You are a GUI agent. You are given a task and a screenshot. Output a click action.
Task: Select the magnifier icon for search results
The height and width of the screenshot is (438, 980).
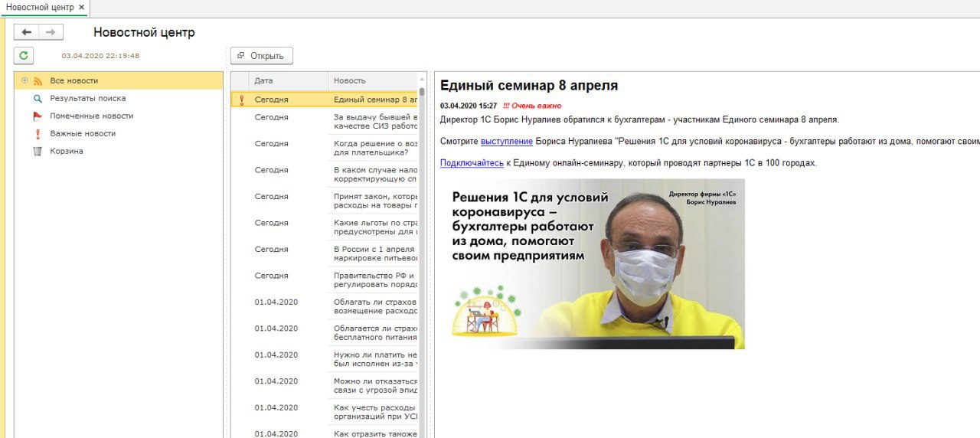coord(38,98)
